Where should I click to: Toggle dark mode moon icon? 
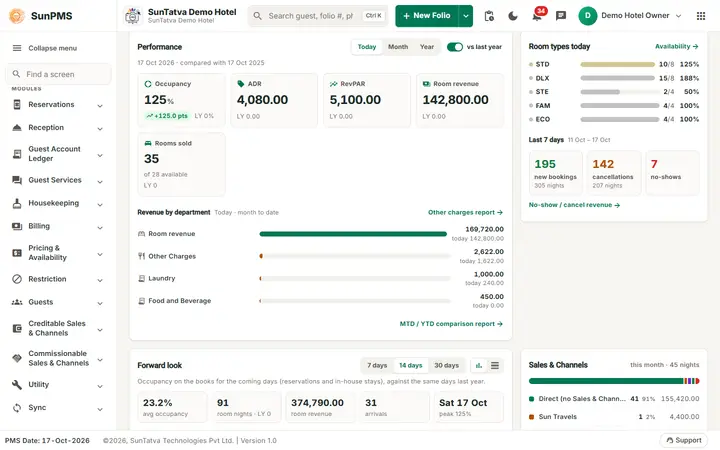click(x=513, y=16)
